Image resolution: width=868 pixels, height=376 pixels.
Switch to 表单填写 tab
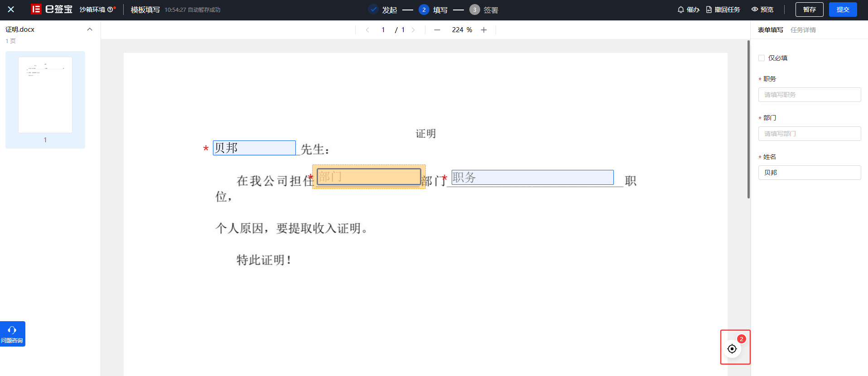click(770, 30)
